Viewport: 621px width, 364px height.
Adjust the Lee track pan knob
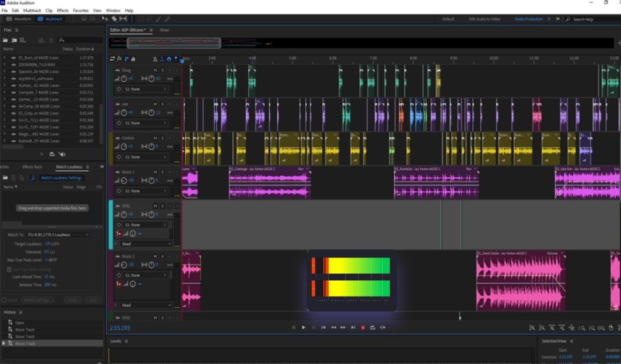152,113
